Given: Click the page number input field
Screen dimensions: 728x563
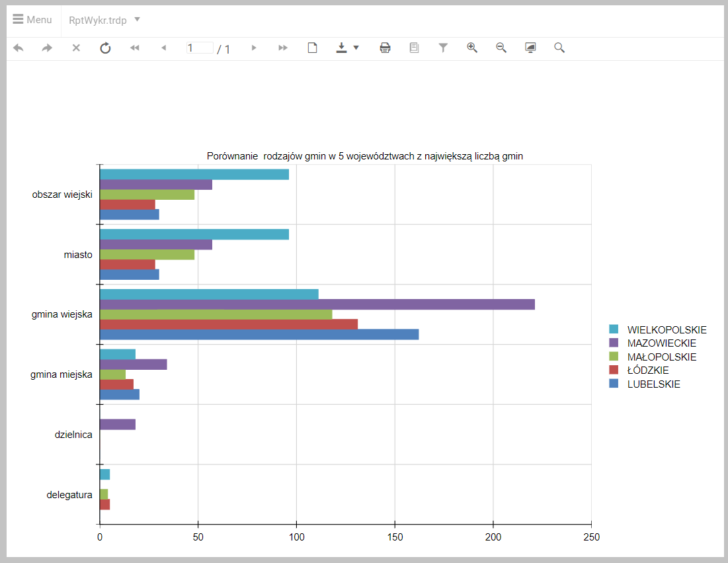Looking at the screenshot, I should pyautogui.click(x=199, y=48).
